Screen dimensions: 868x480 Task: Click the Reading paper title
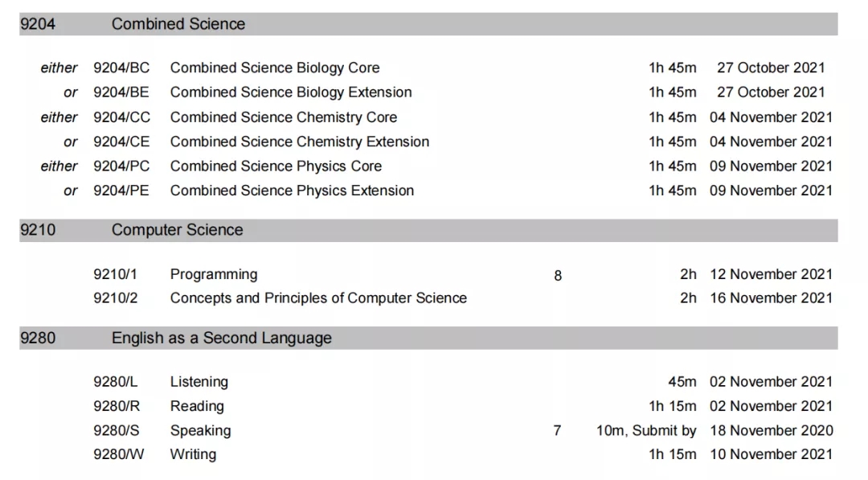click(x=197, y=406)
